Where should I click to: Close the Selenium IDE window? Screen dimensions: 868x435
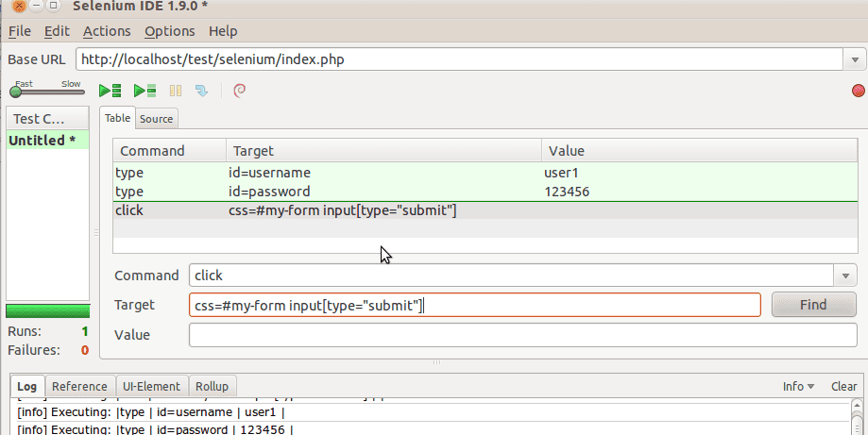click(19, 6)
